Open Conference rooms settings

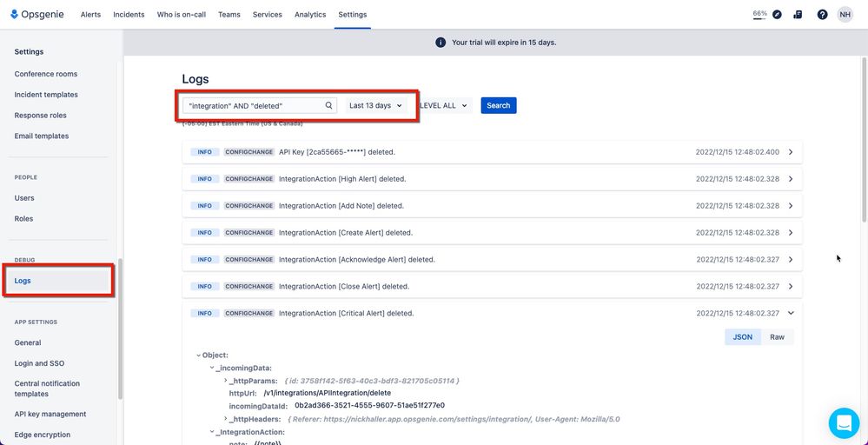coord(46,74)
